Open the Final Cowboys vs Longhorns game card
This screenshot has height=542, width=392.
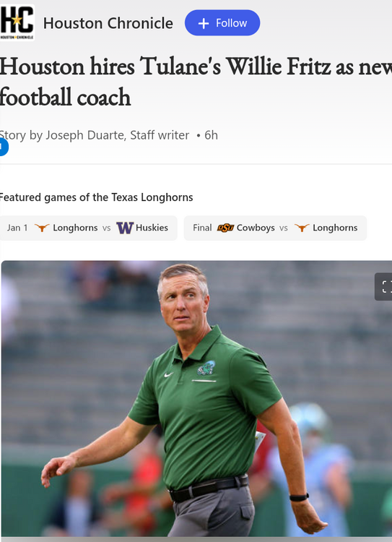pos(275,228)
